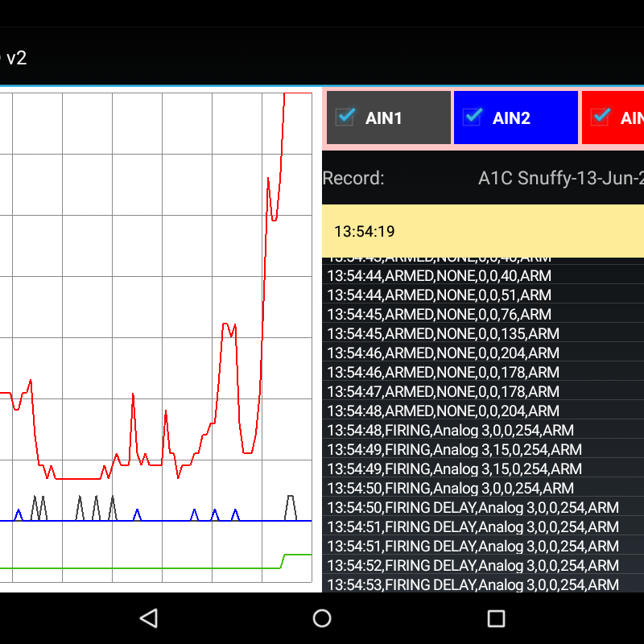Open the A1C Snuffy record selector
Screen dimensions: 644x644
point(560,178)
